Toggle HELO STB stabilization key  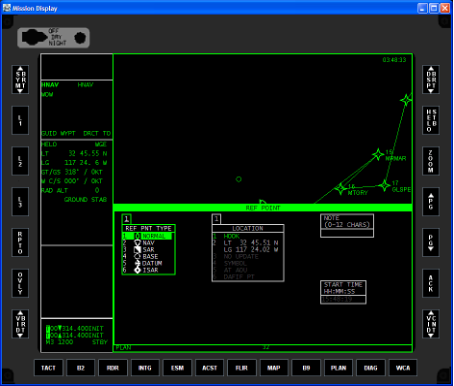(x=431, y=120)
